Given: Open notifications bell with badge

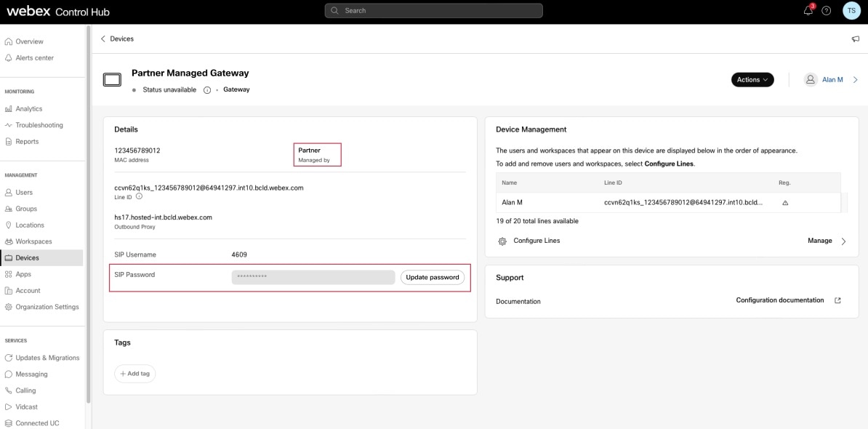Looking at the screenshot, I should (807, 10).
